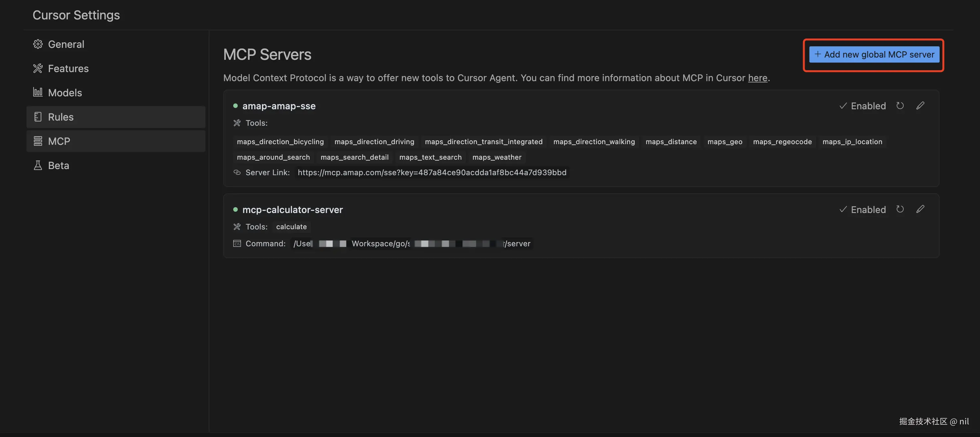The width and height of the screenshot is (980, 437).
Task: Click the General gear icon in sidebar
Action: coord(38,44)
